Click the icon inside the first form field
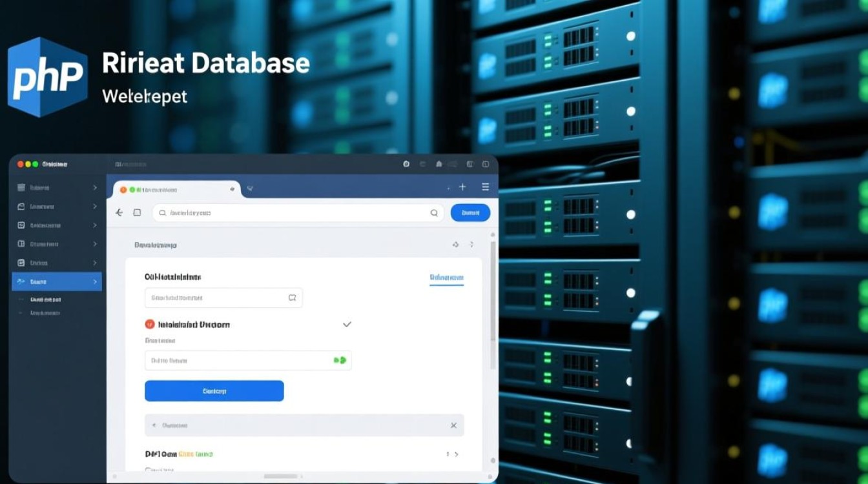The height and width of the screenshot is (484, 868). tap(292, 297)
